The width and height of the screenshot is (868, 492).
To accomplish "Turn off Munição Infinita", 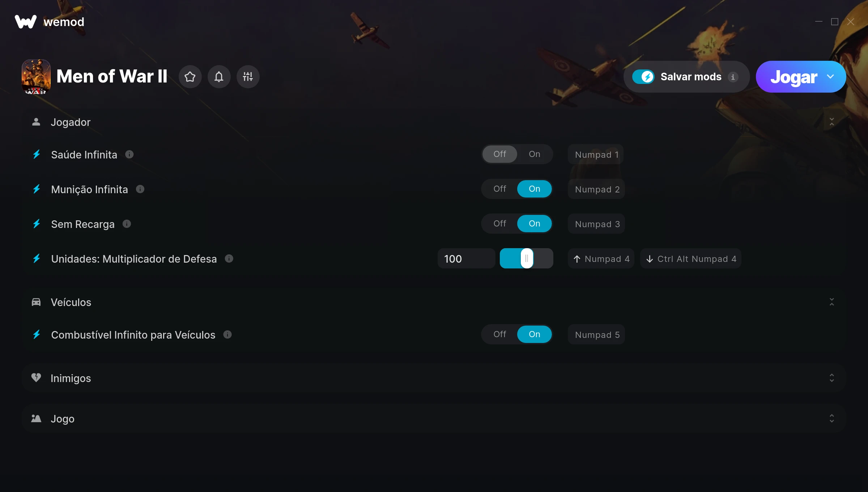I will coord(499,189).
